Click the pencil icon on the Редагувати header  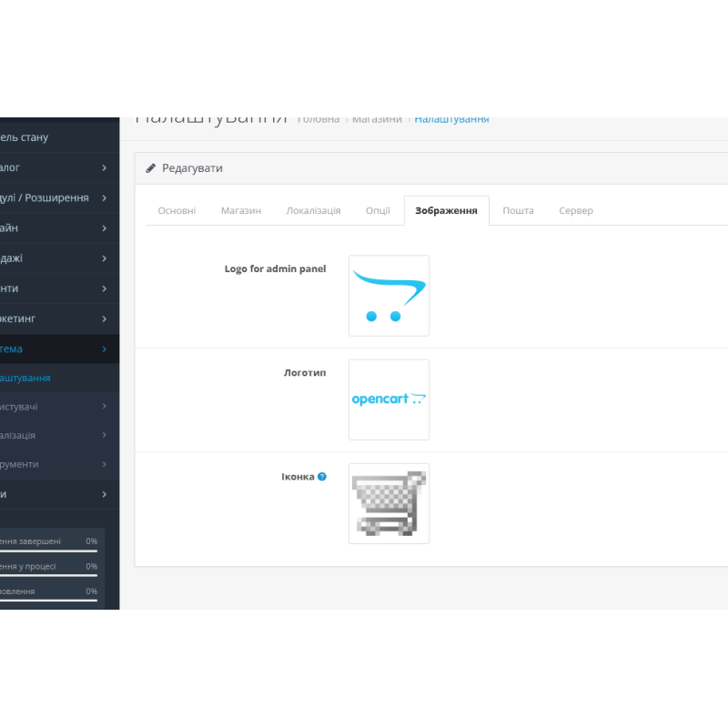(x=150, y=167)
